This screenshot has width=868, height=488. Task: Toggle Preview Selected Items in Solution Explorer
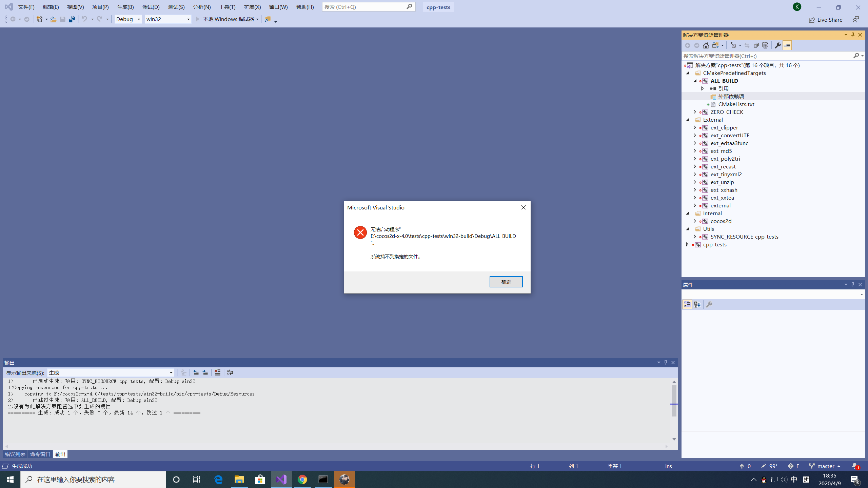point(787,45)
